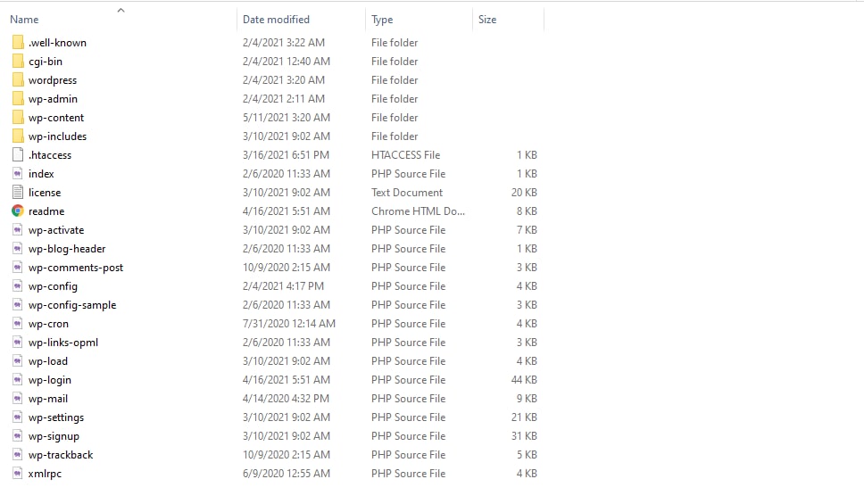The height and width of the screenshot is (504, 864).
Task: Select the wp-mail file name
Action: point(48,399)
